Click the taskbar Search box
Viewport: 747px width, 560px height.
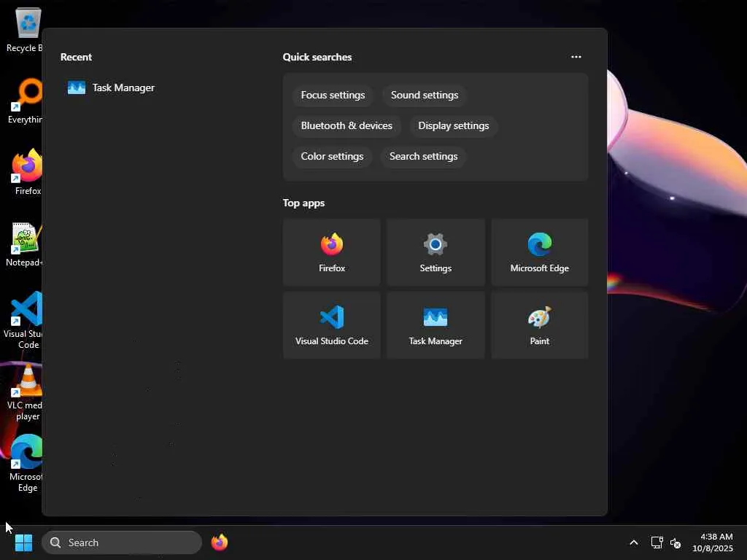(x=122, y=542)
